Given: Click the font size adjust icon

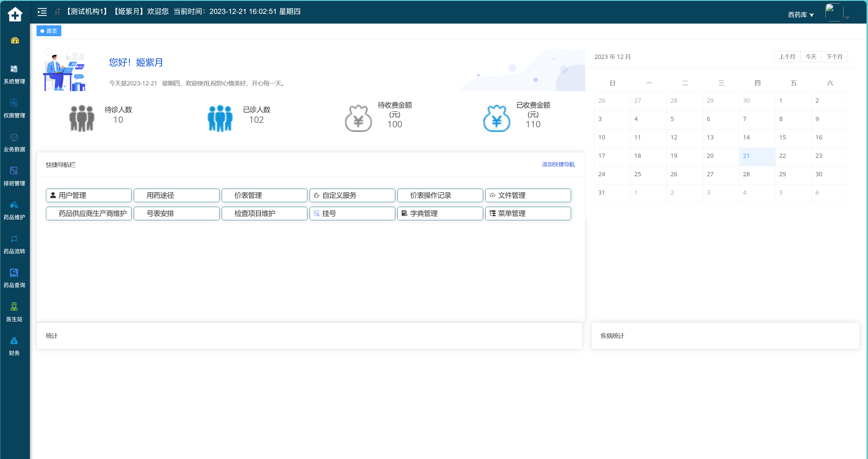Looking at the screenshot, I should (58, 12).
